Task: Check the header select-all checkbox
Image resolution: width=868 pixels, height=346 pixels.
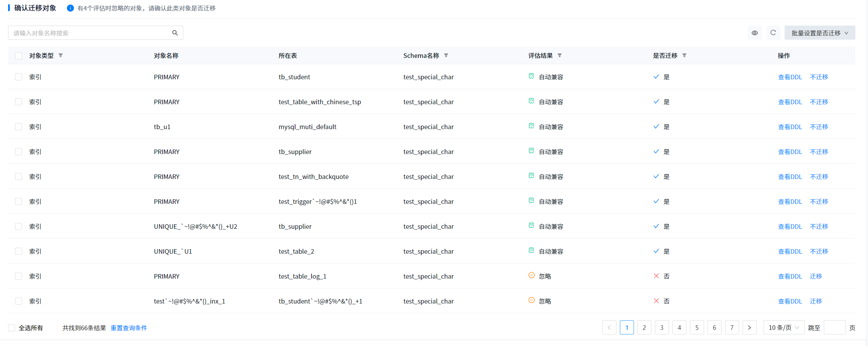Action: pos(19,56)
